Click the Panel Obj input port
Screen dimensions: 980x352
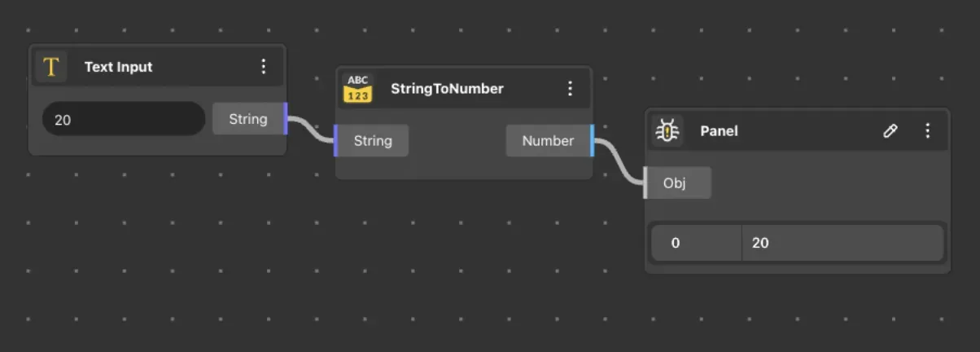(x=676, y=183)
